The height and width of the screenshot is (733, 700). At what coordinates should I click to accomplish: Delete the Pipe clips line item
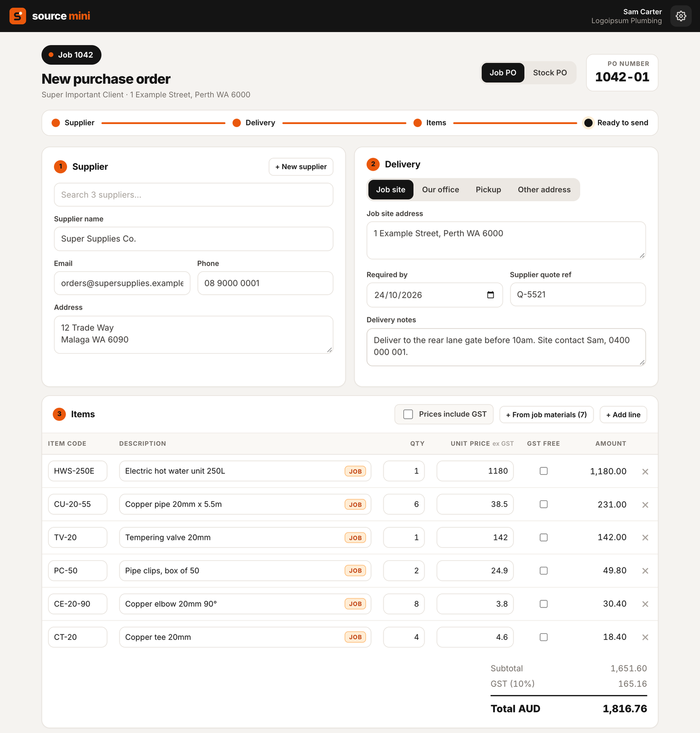(x=645, y=571)
